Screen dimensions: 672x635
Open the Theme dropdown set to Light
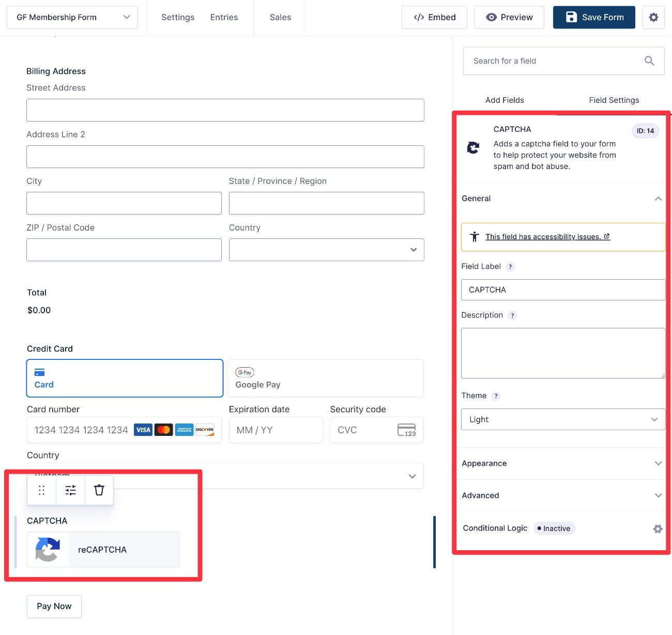[563, 419]
